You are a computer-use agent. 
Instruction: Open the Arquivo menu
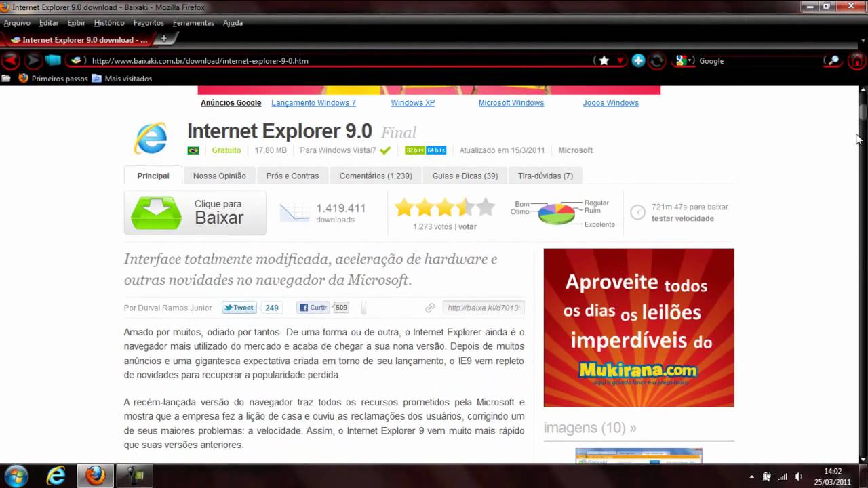(x=17, y=22)
